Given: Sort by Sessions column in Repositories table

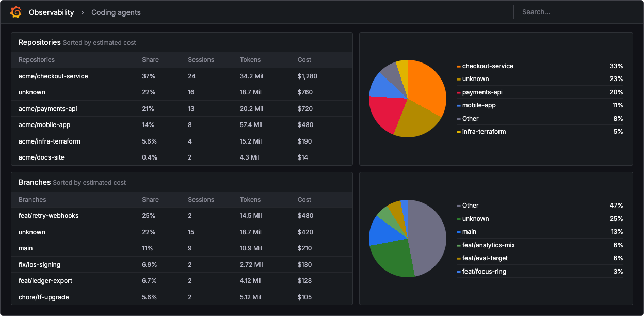Looking at the screenshot, I should (x=201, y=60).
